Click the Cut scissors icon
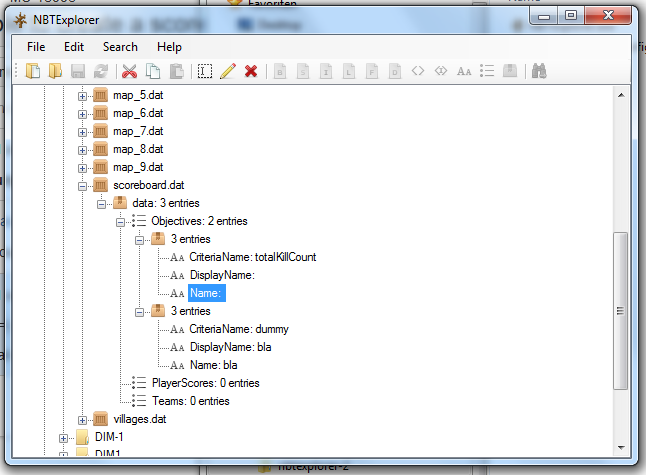This screenshot has height=475, width=646. pos(129,71)
